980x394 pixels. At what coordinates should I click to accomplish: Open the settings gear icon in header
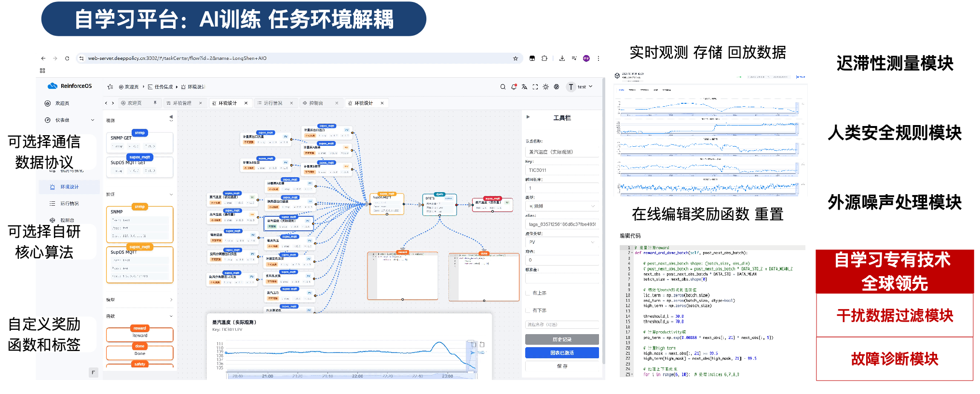pyautogui.click(x=556, y=87)
